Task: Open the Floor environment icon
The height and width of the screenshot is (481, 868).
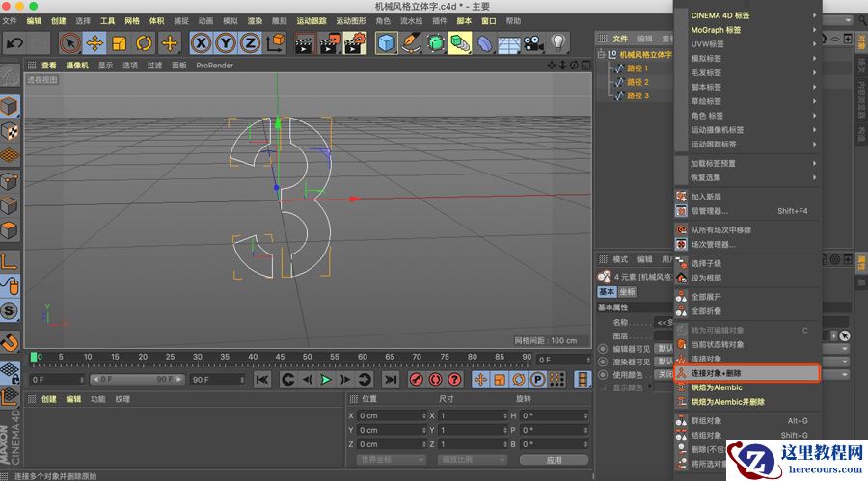Action: pos(508,43)
